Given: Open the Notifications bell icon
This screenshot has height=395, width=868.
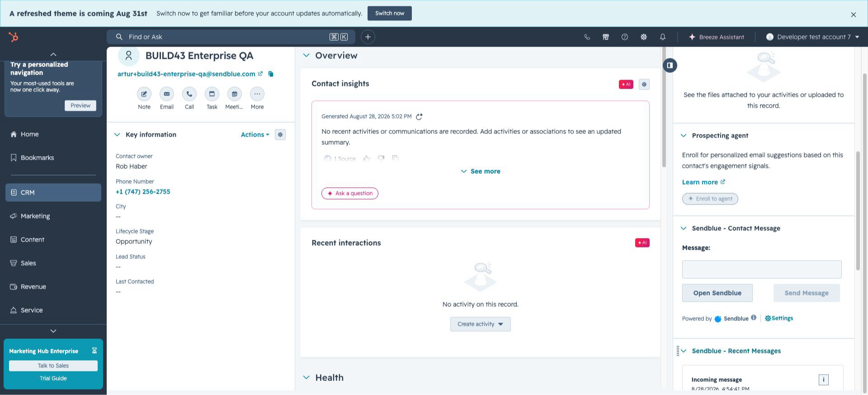Looking at the screenshot, I should click(x=663, y=37).
